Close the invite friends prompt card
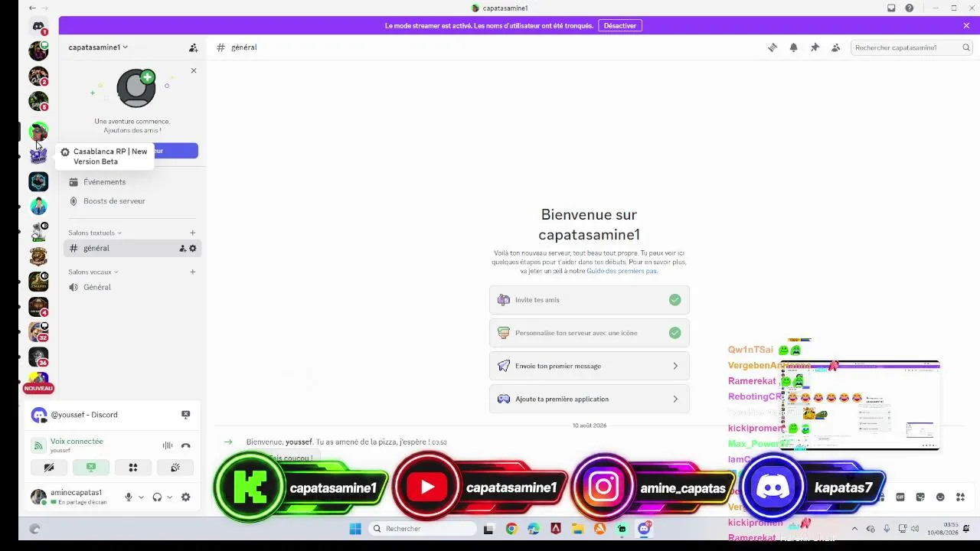Image resolution: width=980 pixels, height=551 pixels. click(x=194, y=70)
